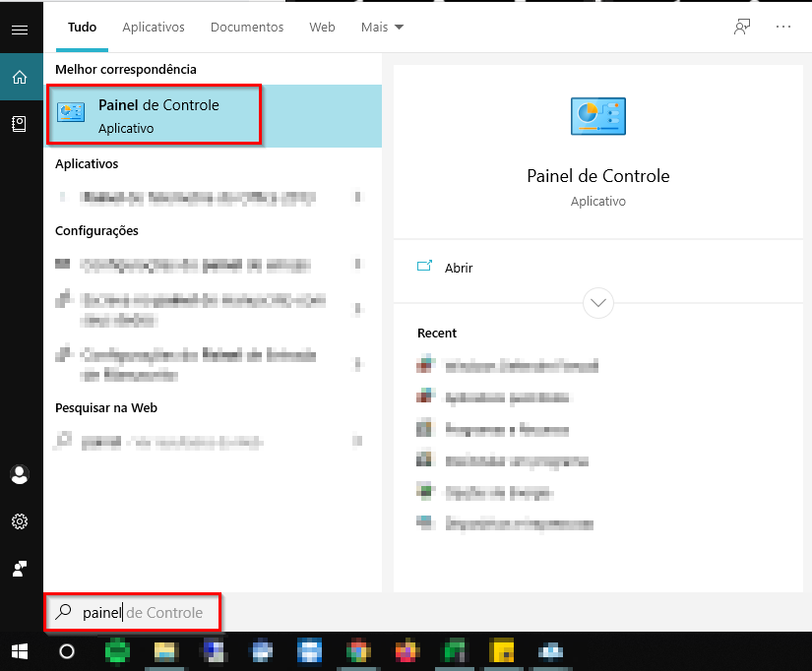Viewport: 812px width, 671px height.
Task: Click the bottom sidebar feedback person icon
Action: coord(20,569)
